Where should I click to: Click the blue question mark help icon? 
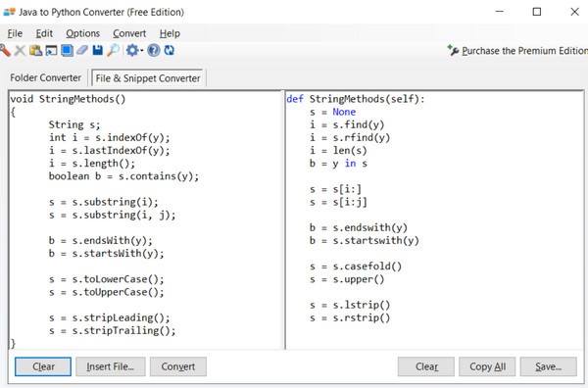click(x=154, y=50)
